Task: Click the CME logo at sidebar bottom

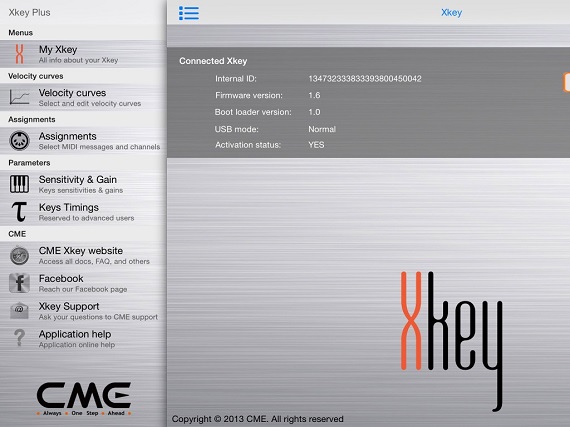Action: point(84,399)
